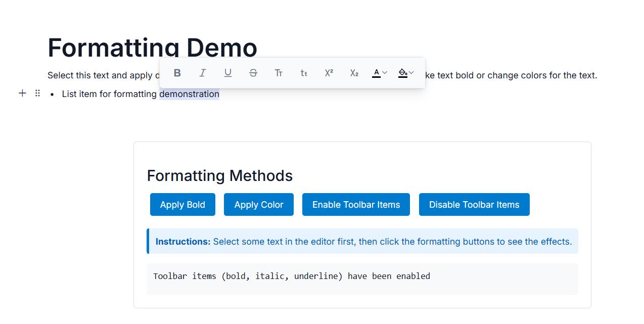Click the lowercase tt transform icon
The width and height of the screenshot is (644, 324).
pos(303,73)
